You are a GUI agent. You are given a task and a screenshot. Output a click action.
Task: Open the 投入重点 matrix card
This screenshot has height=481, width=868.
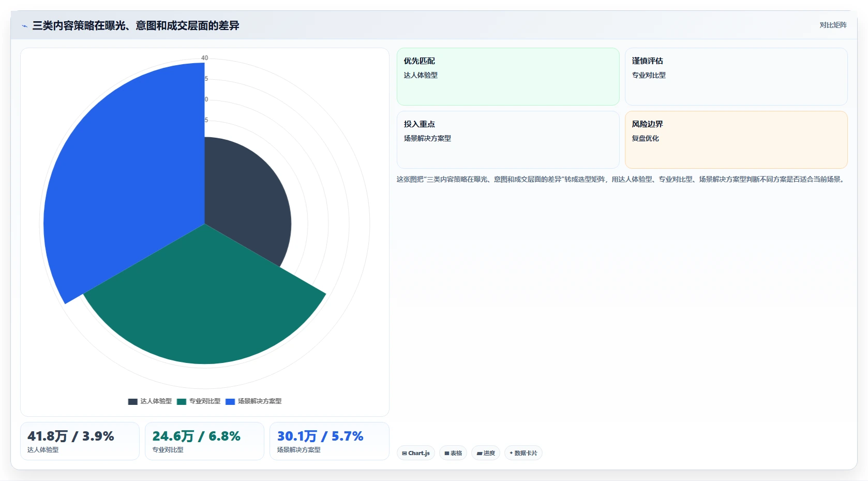tap(508, 140)
